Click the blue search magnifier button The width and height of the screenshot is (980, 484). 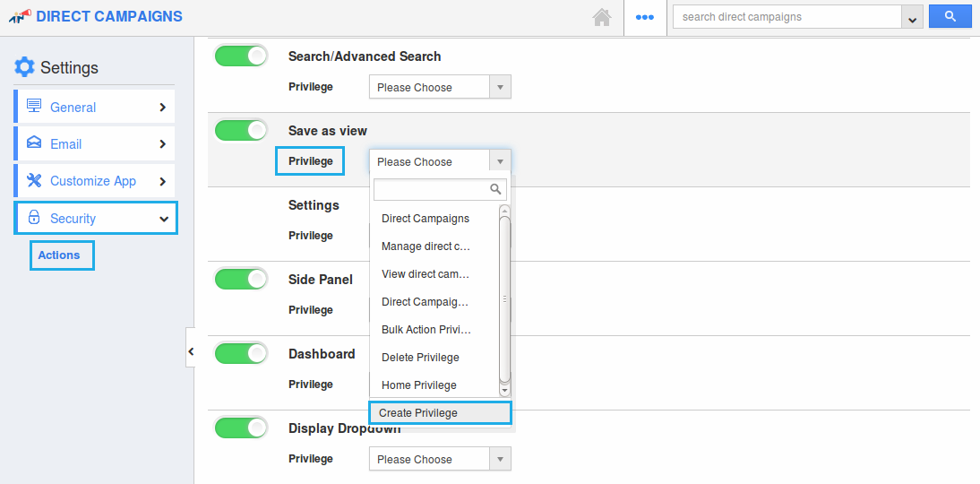[950, 16]
